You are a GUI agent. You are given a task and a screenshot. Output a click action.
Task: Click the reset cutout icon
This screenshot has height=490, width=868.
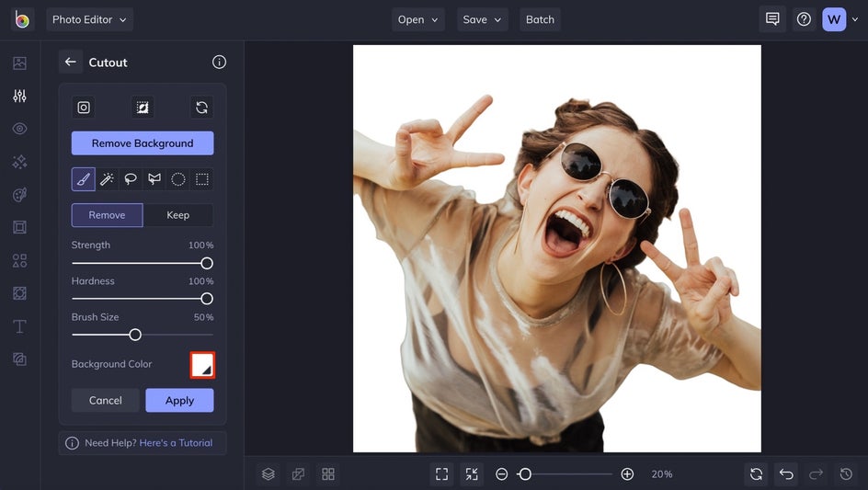(x=201, y=108)
